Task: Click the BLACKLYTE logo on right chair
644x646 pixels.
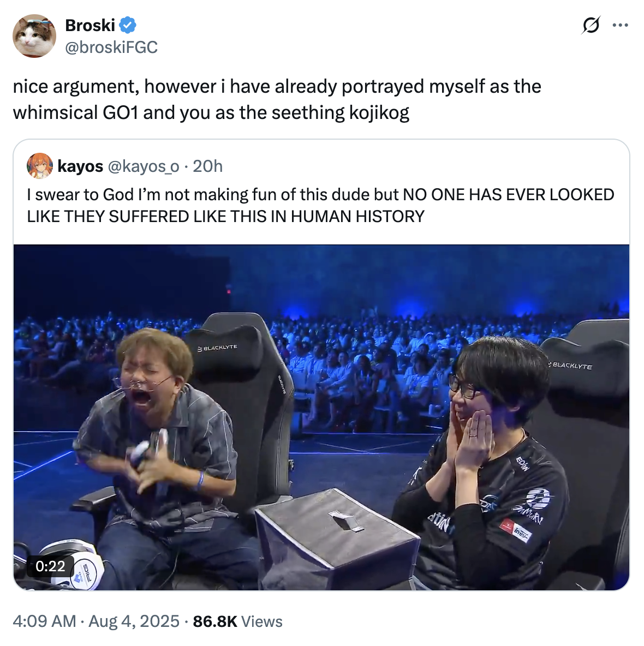Action: point(571,366)
